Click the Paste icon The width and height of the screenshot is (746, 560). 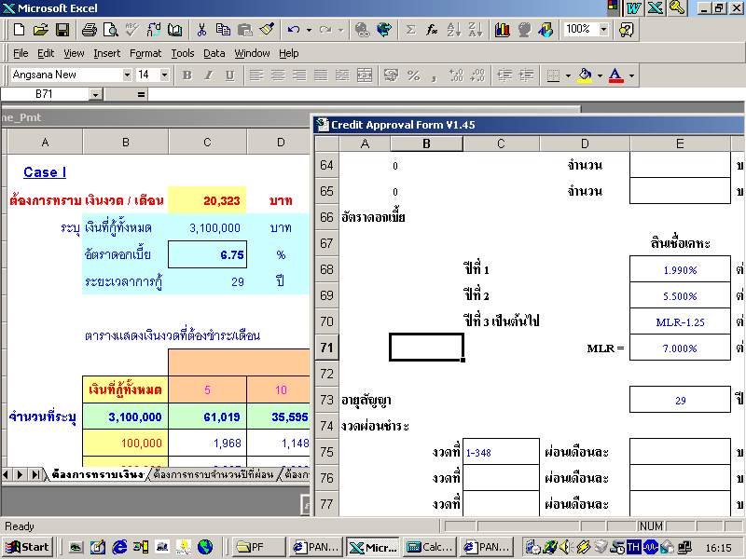click(x=244, y=30)
